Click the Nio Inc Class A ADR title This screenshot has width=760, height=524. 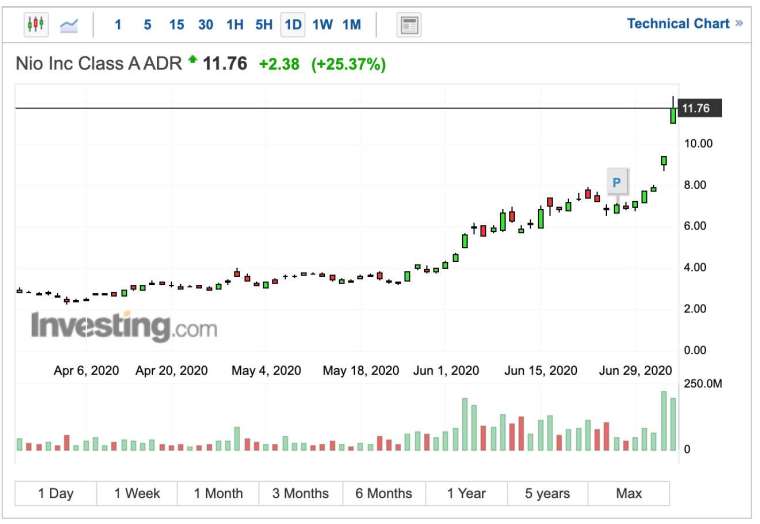click(98, 64)
